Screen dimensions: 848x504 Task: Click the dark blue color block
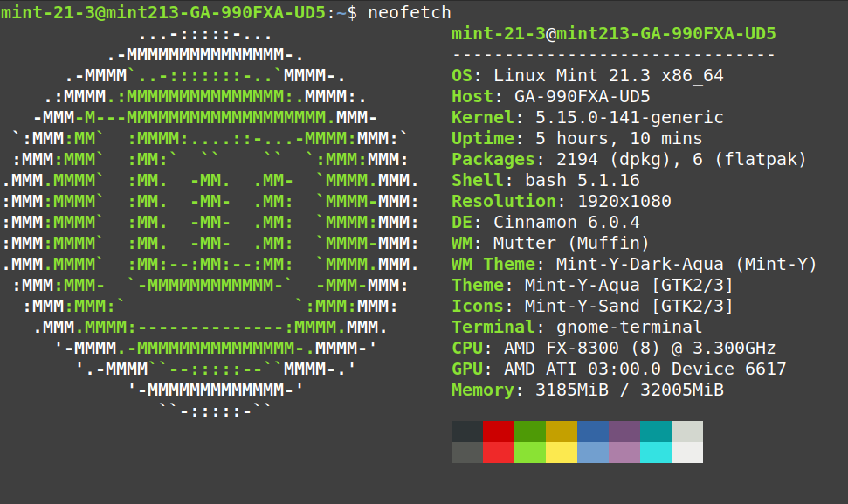pos(593,432)
